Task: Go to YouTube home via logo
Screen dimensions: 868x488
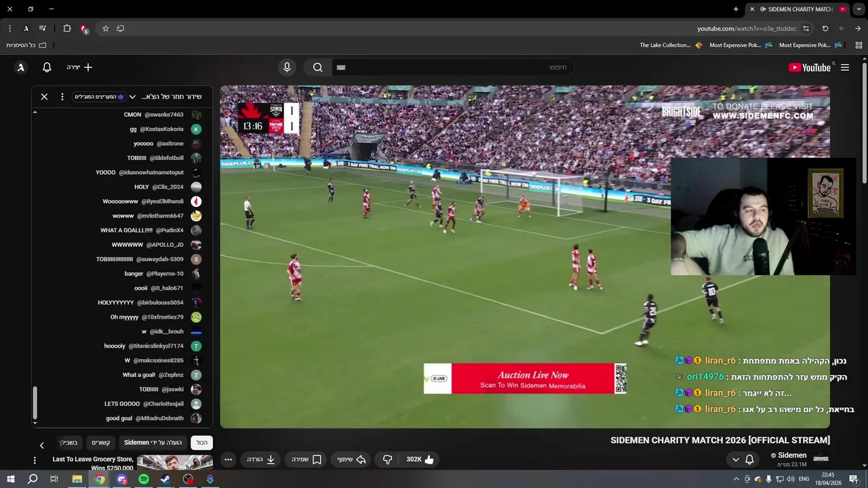Action: (x=810, y=67)
